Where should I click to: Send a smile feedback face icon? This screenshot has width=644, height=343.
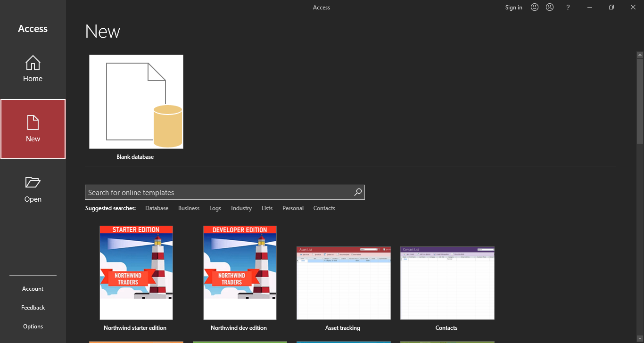pyautogui.click(x=534, y=7)
